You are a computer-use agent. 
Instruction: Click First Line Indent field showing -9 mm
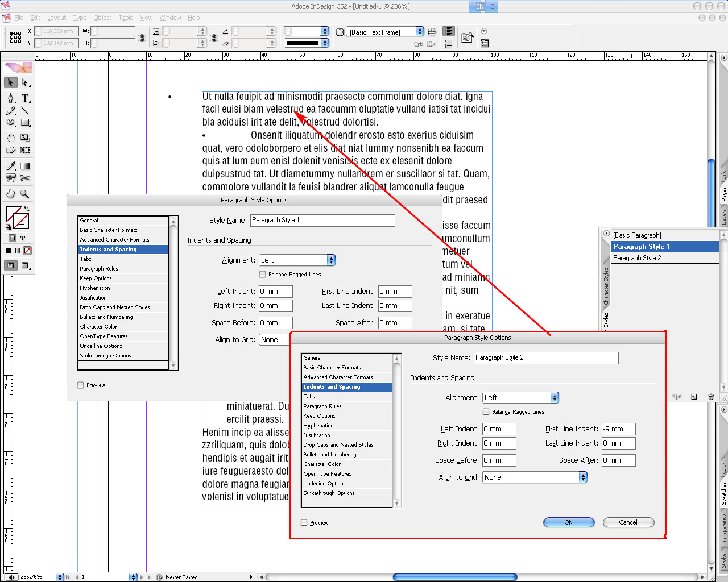click(619, 429)
